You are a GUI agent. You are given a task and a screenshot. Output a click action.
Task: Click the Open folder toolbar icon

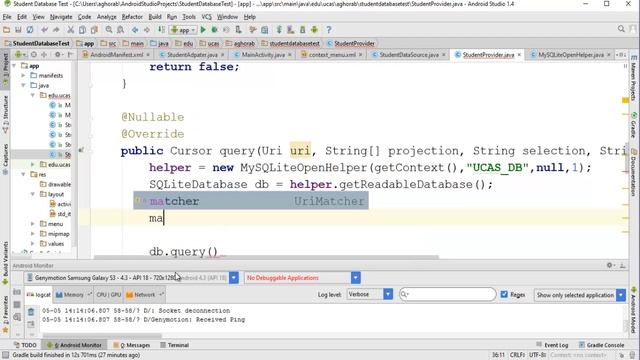click(x=6, y=30)
